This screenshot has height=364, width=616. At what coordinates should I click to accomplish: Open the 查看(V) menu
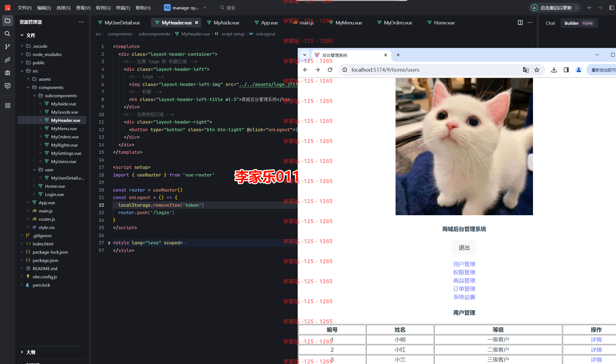point(83,8)
